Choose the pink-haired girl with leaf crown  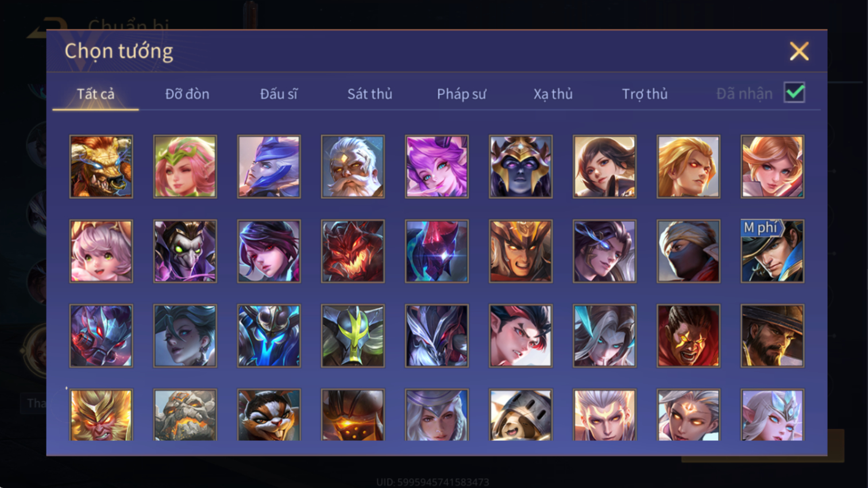tap(185, 167)
